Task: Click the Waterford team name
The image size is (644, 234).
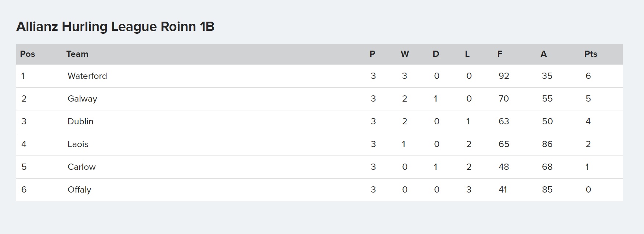Action: pos(87,76)
